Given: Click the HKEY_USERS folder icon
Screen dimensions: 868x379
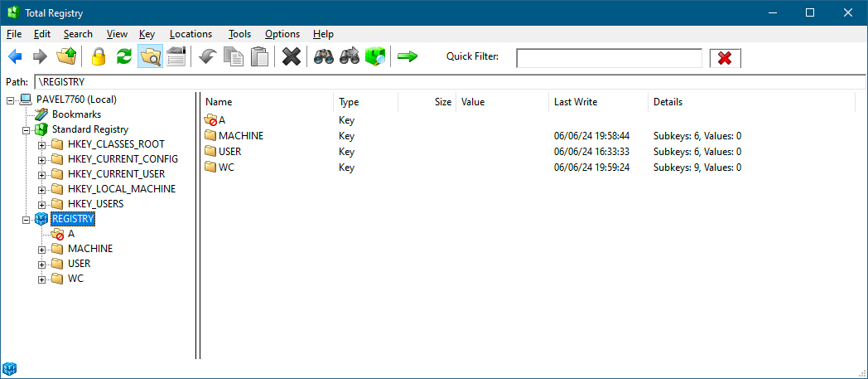Looking at the screenshot, I should 58,204.
